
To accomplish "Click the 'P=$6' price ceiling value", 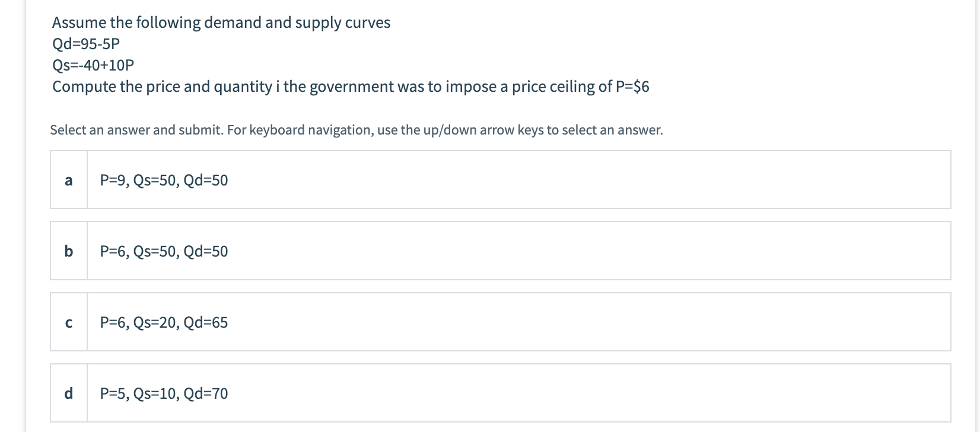I will 632,87.
